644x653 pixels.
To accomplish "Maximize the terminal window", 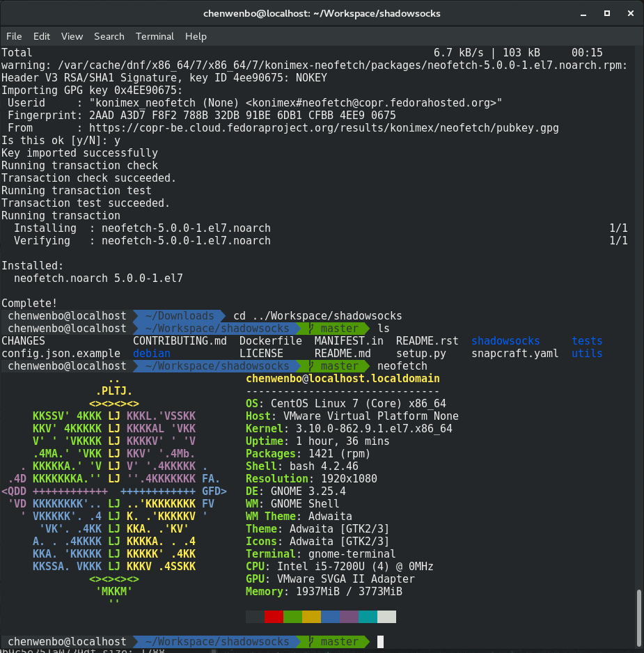I will (606, 13).
